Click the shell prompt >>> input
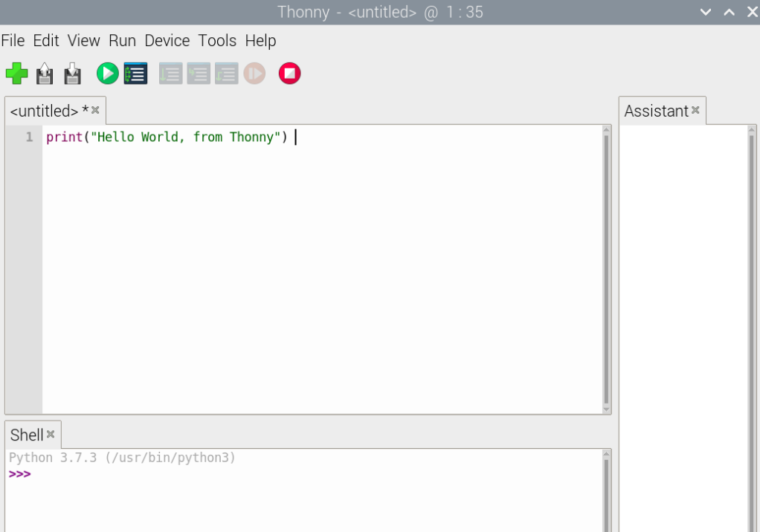This screenshot has height=532, width=760. pos(19,474)
